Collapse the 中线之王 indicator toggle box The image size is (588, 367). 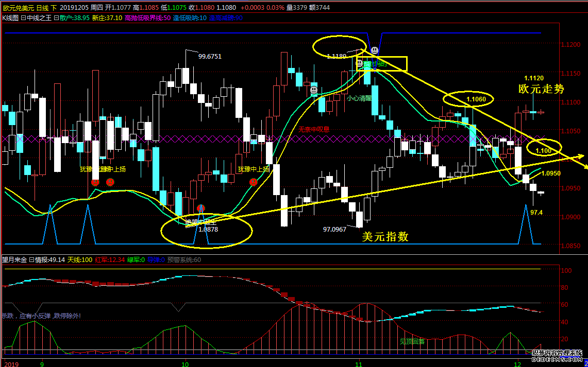[x=23, y=18]
